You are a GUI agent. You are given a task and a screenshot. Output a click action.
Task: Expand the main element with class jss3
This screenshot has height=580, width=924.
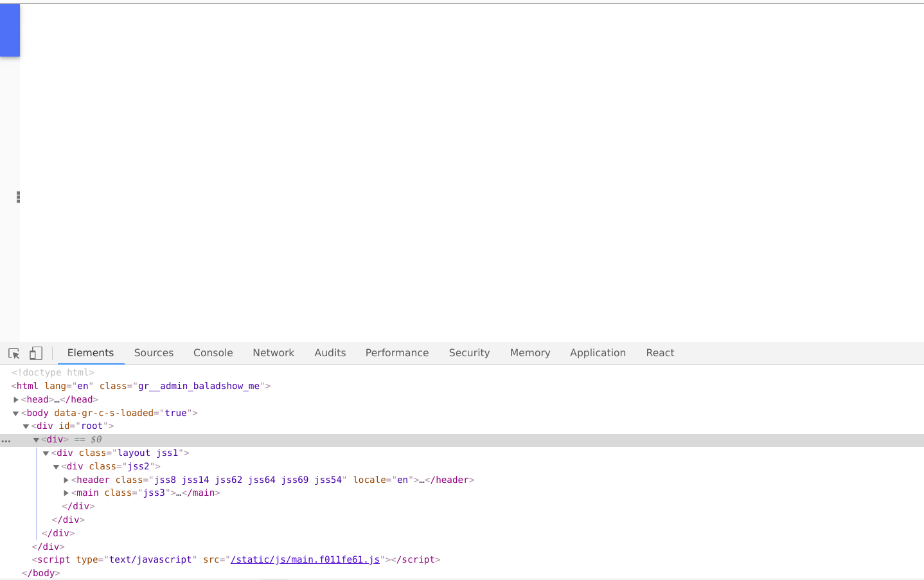click(66, 493)
